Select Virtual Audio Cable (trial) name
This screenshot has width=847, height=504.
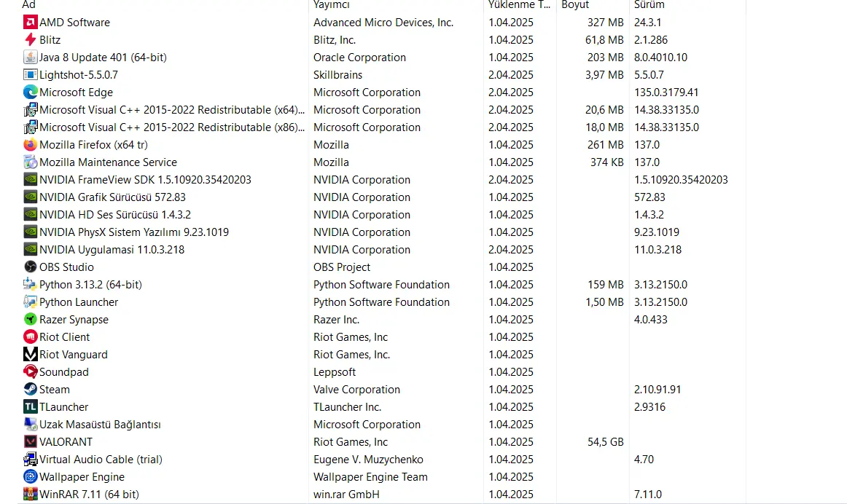pyautogui.click(x=101, y=460)
